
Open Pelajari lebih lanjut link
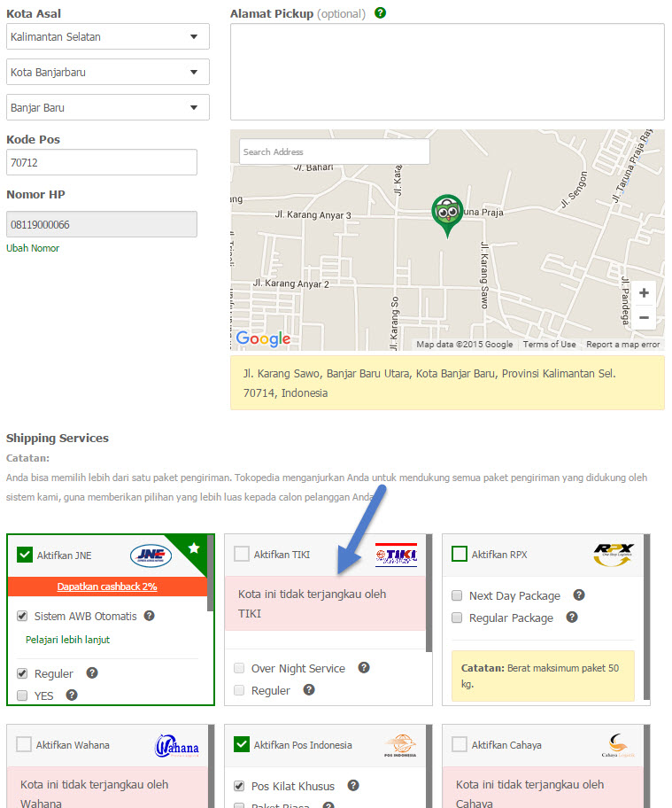click(x=67, y=640)
